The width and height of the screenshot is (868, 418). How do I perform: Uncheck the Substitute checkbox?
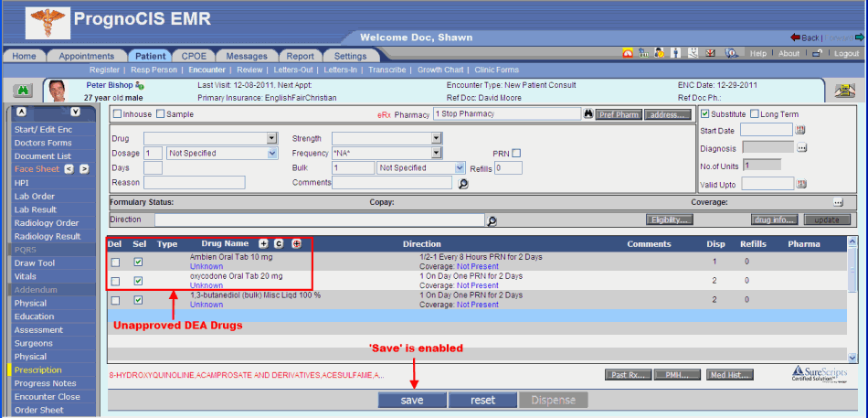tap(705, 114)
